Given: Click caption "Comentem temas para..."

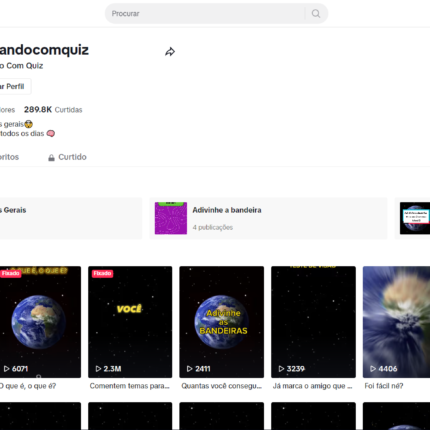Looking at the screenshot, I should coord(130,386).
